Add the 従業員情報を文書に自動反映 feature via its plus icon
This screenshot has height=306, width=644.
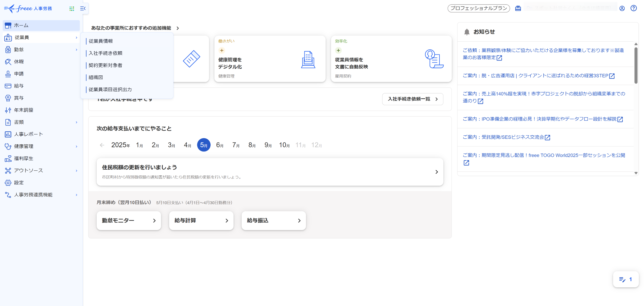click(x=338, y=50)
